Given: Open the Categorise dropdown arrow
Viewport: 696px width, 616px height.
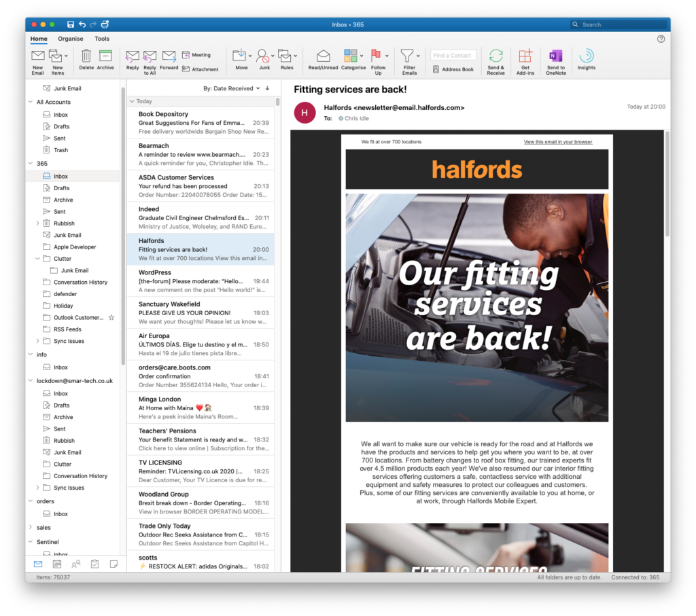Looking at the screenshot, I should point(362,56).
